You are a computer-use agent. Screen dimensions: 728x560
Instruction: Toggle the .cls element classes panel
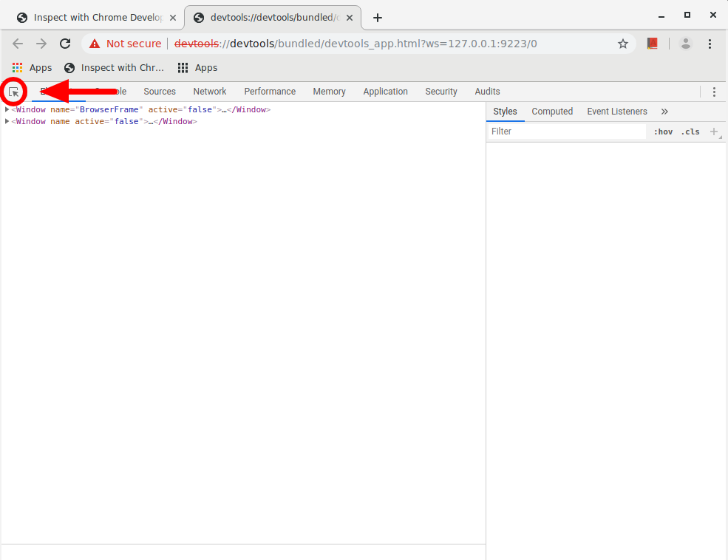pyautogui.click(x=690, y=132)
